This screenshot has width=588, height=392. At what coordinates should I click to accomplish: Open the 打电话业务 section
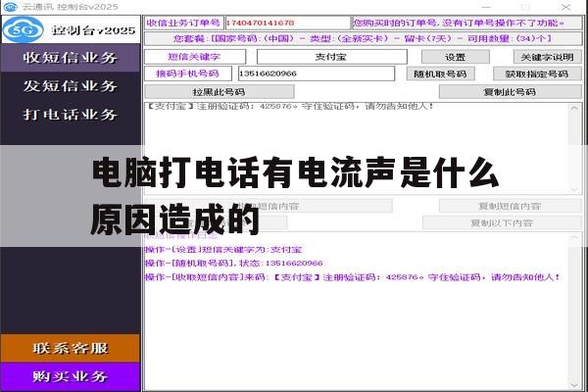pos(71,115)
